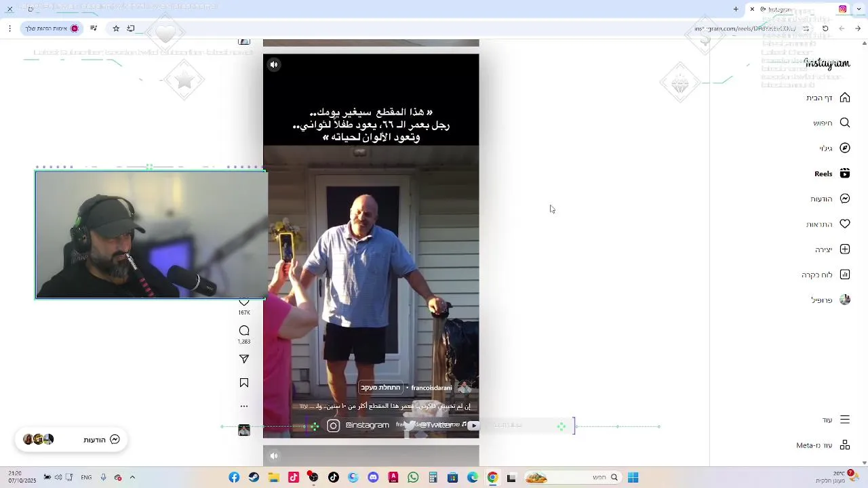
Task: Toggle sound on the next reel below
Action: (x=274, y=455)
